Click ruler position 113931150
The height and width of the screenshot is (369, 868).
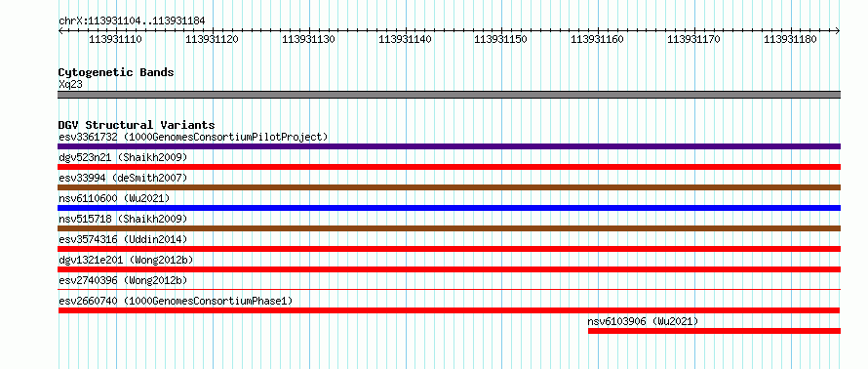(x=501, y=39)
